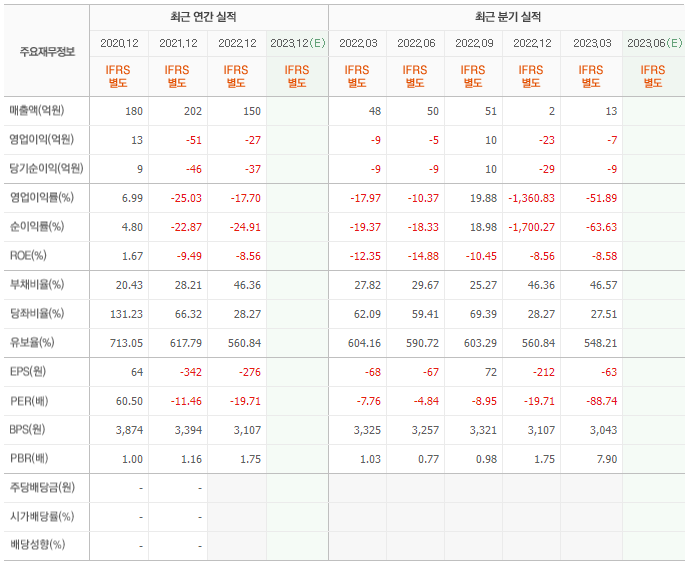The image size is (690, 565).
Task: Click the operating margin value 6.99
Action: [x=132, y=198]
